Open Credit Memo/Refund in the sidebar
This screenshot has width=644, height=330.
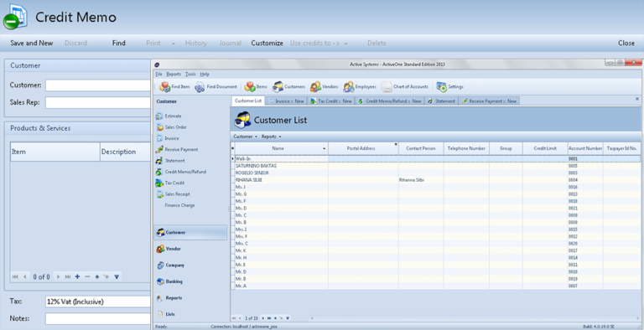(x=181, y=172)
